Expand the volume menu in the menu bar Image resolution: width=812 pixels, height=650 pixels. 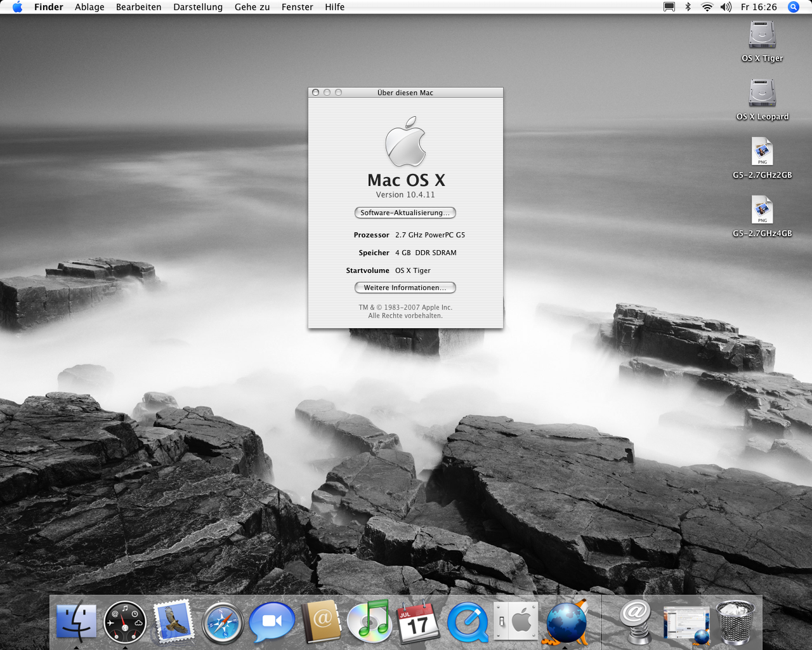pos(726,7)
